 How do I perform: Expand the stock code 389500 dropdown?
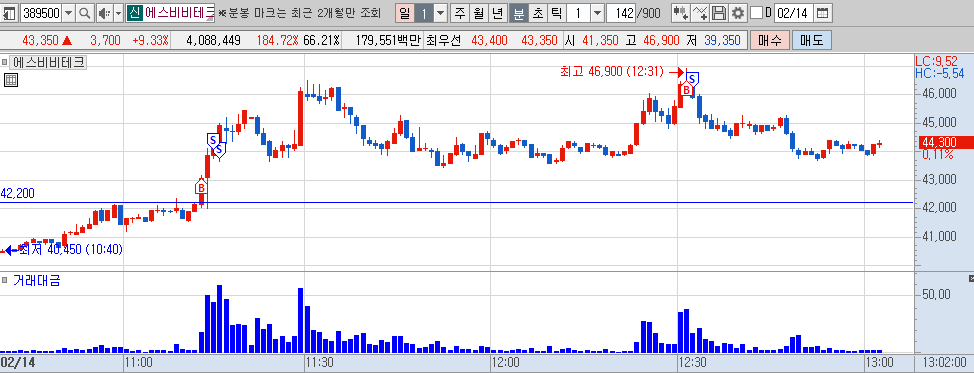(68, 12)
